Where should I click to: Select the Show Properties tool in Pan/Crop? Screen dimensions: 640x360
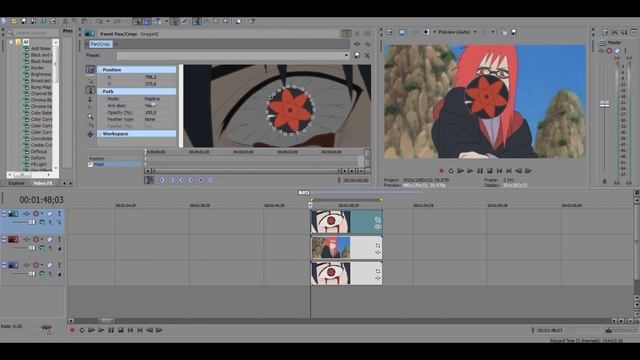click(91, 69)
